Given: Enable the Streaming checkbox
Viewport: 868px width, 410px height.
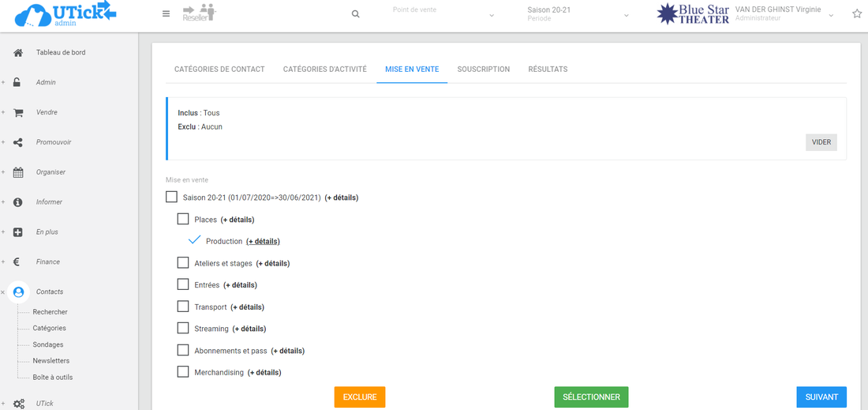Looking at the screenshot, I should point(183,329).
